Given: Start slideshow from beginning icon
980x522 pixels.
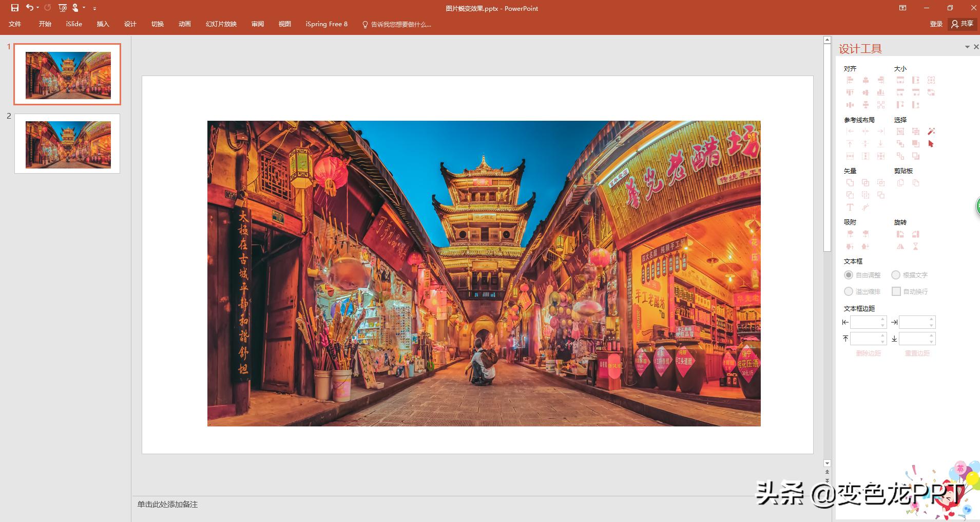Looking at the screenshot, I should click(63, 8).
